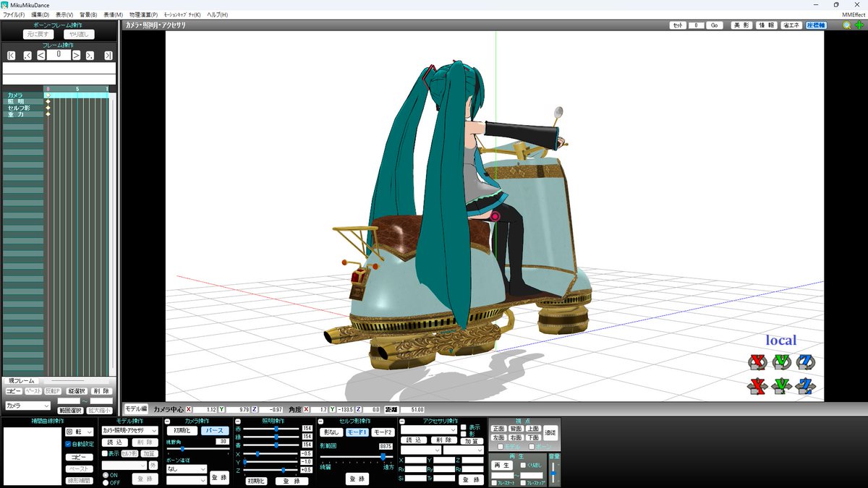Go to previous keyframe button
Image resolution: width=868 pixels, height=488 pixels.
coord(27,55)
